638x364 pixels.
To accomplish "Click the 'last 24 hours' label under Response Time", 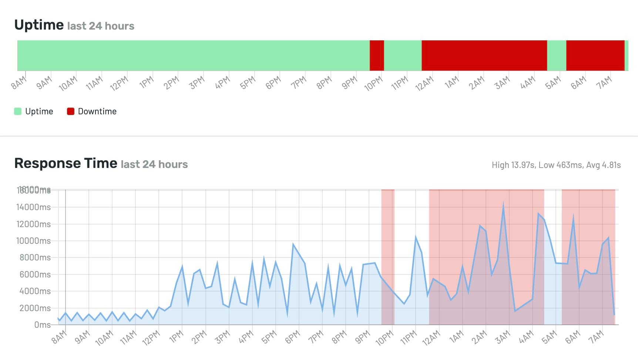I will (x=154, y=165).
